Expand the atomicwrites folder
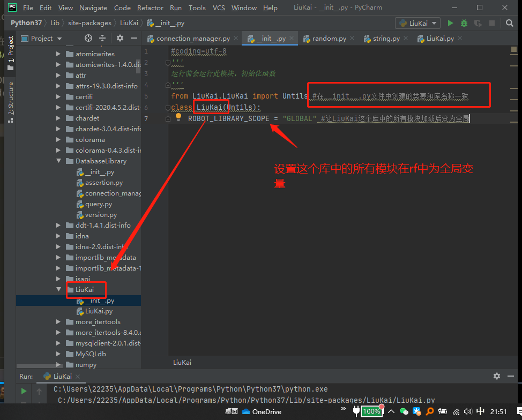This screenshot has width=522, height=420. pos(58,54)
